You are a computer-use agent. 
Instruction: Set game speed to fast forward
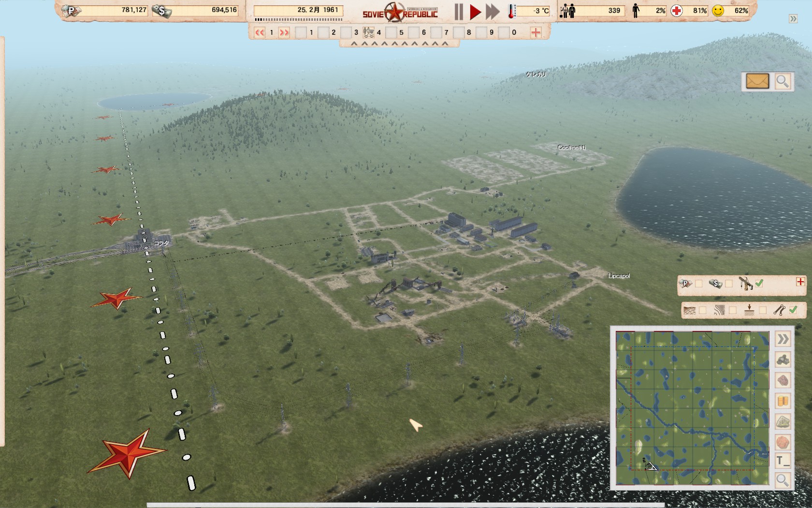pyautogui.click(x=493, y=12)
